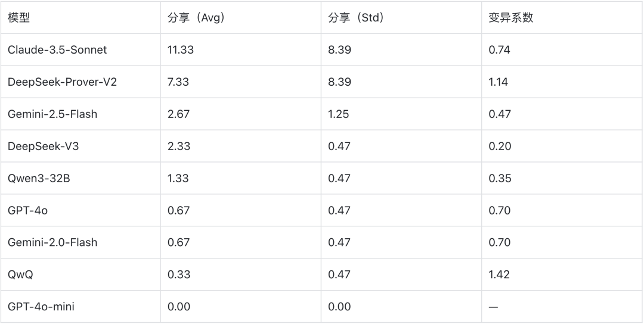Image resolution: width=644 pixels, height=324 pixels.
Task: Click the Gemini-2.5-Flash row label
Action: pyautogui.click(x=52, y=114)
